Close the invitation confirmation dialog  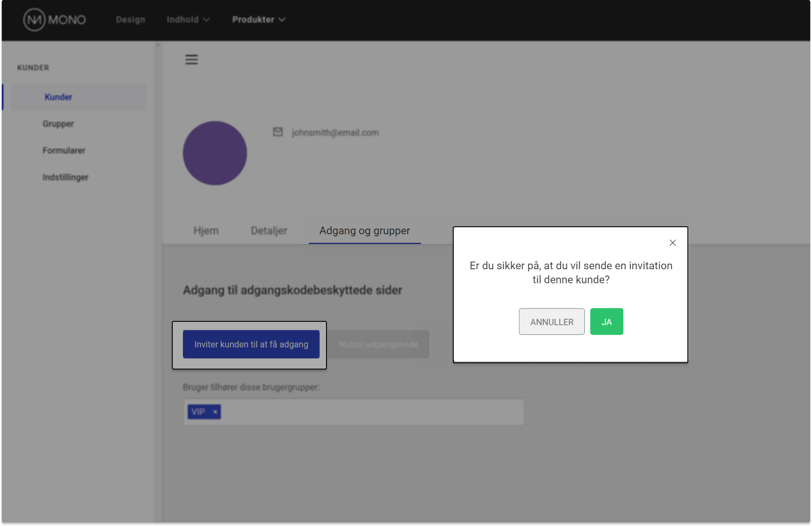[672, 243]
